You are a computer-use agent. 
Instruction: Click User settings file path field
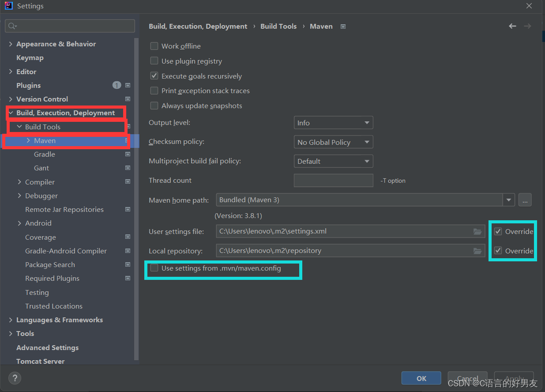point(350,231)
